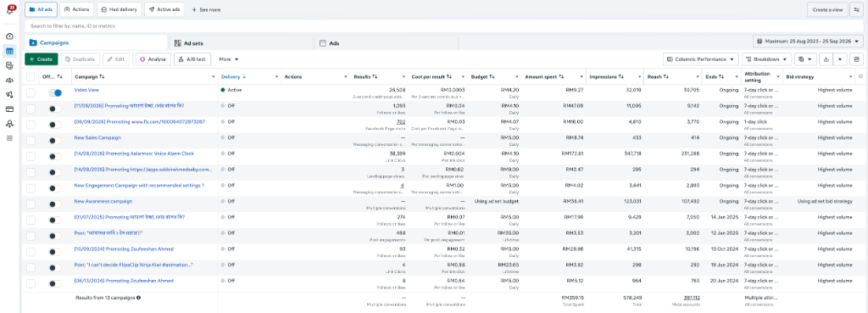This screenshot has height=313, width=868.
Task: Sort by Budget column arrows
Action: (x=492, y=76)
